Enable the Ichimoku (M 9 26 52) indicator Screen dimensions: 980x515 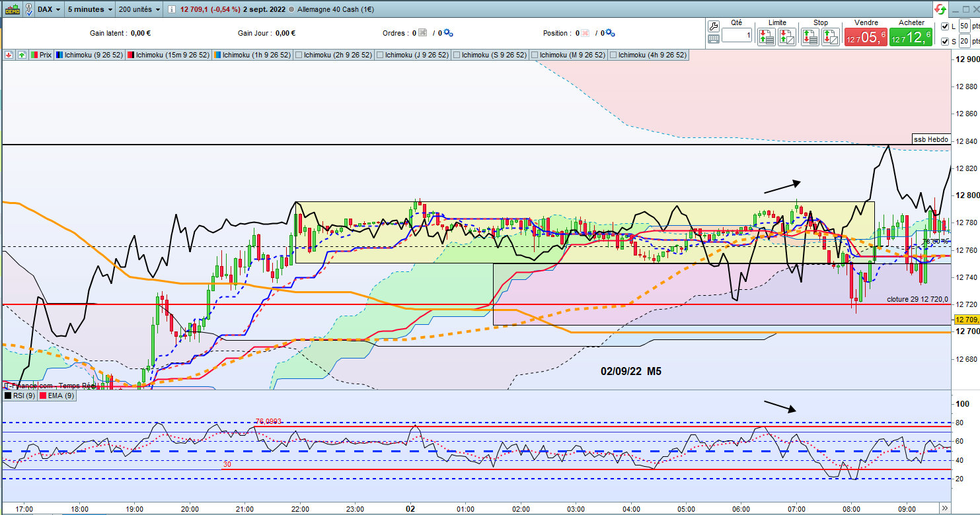click(535, 55)
